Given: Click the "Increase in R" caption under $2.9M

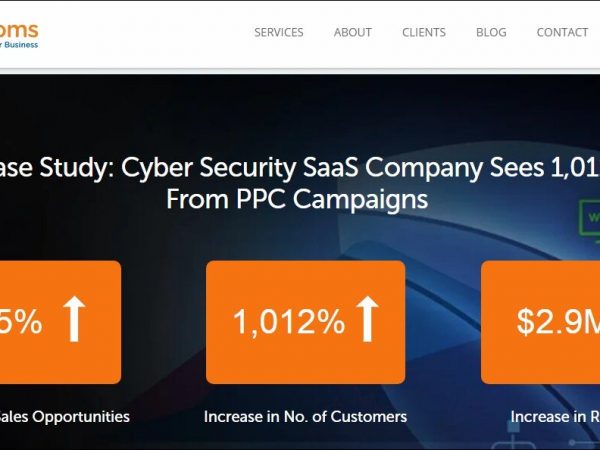Looking at the screenshot, I should point(555,416).
